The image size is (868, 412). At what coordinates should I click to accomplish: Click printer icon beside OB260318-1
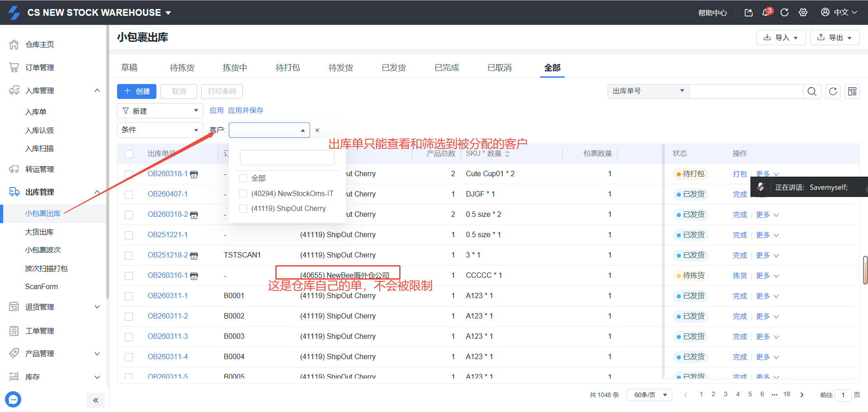pyautogui.click(x=194, y=174)
